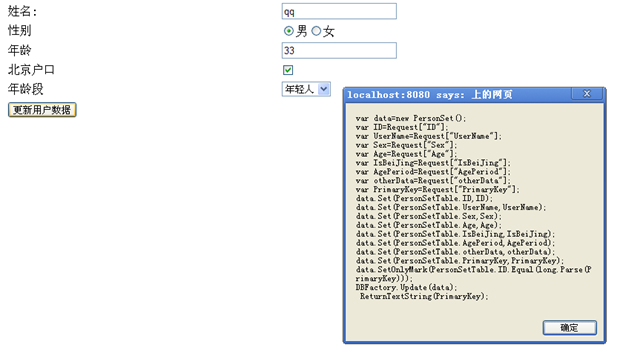Open the 年龄段 dropdown showing 年轻人
Image resolution: width=640 pixels, height=362 pixels.
pyautogui.click(x=306, y=89)
